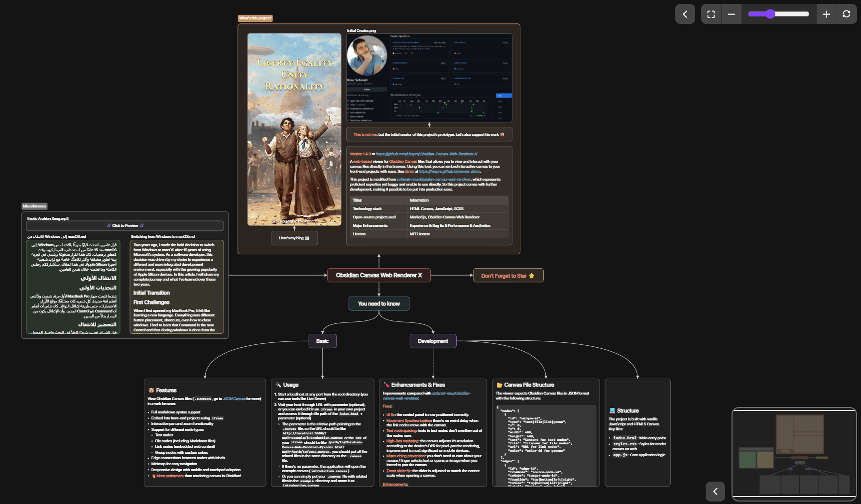The width and height of the screenshot is (861, 504).
Task: Click the star emoji in the Star node
Action: point(531,276)
